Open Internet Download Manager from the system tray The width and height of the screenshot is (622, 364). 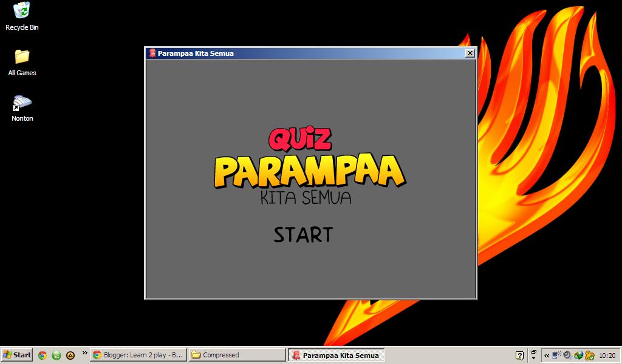[578, 355]
